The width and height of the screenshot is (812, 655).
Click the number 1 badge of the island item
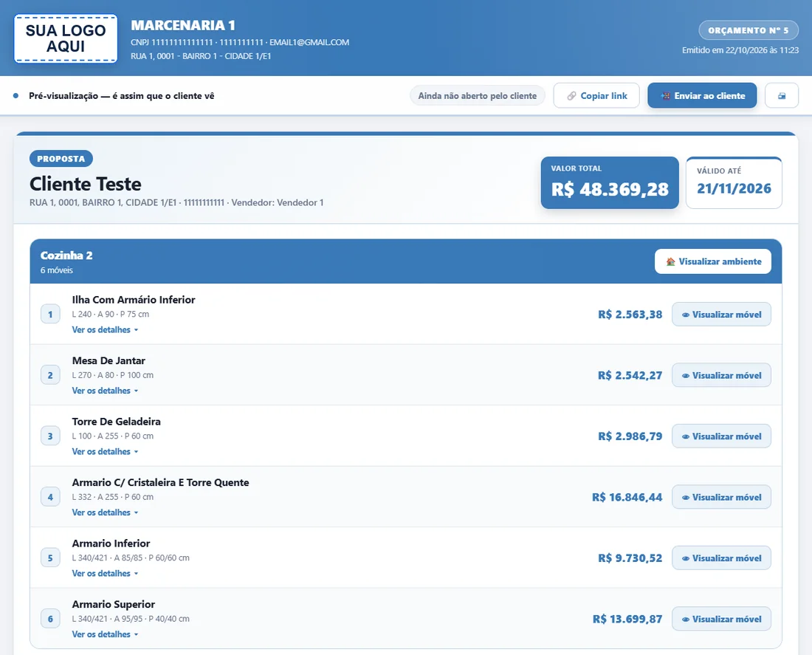click(x=50, y=314)
